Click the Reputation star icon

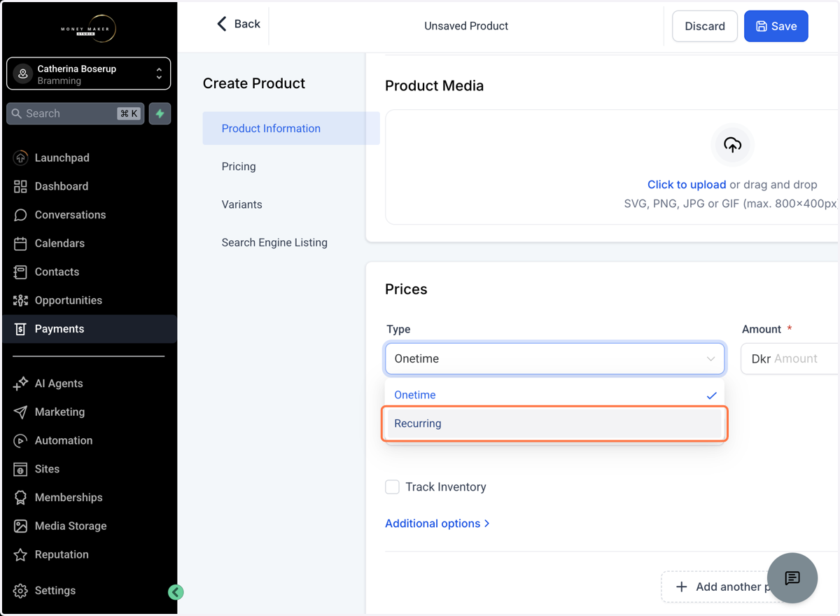pos(20,554)
